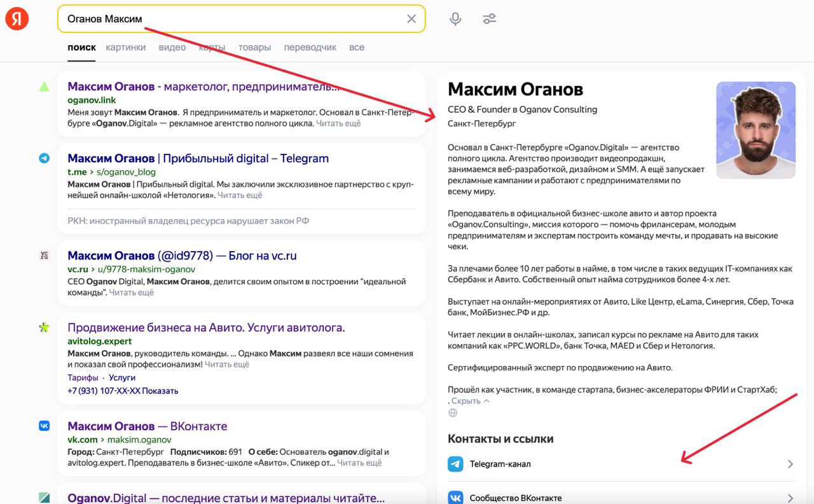Image resolution: width=814 pixels, height=504 pixels.
Task: Click the VK icon in Контакты и ссылки
Action: click(455, 498)
